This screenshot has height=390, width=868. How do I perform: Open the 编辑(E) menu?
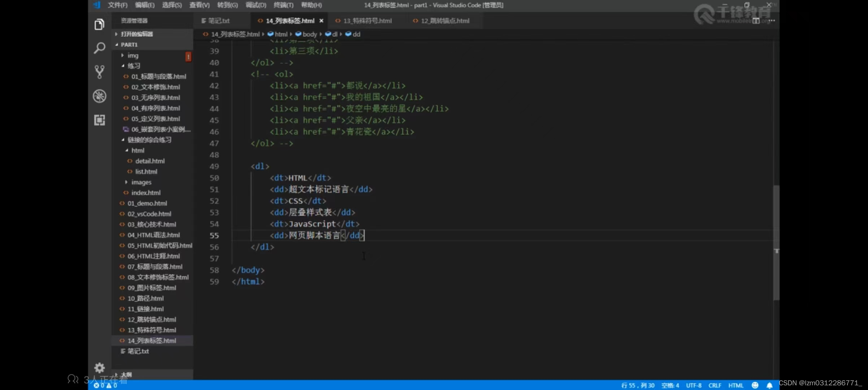point(145,5)
